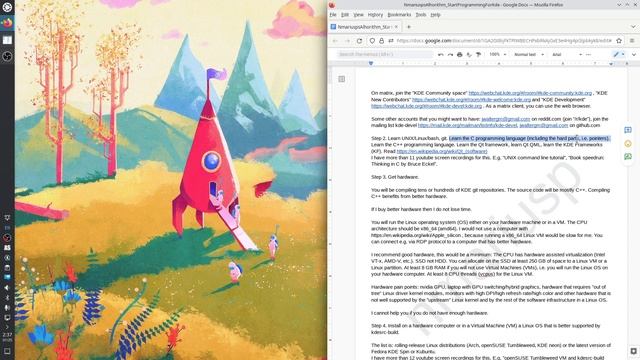The height and width of the screenshot is (360, 640).
Task: Close the Google Docs browser tab
Action: coord(396,27)
